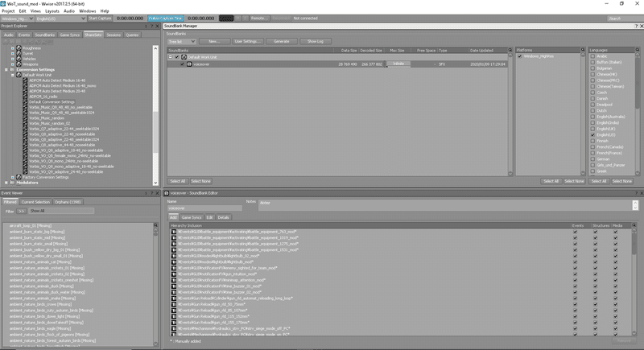Open the English(US) language dropdown in toolbar
This screenshot has width=644, height=350.
(x=60, y=19)
